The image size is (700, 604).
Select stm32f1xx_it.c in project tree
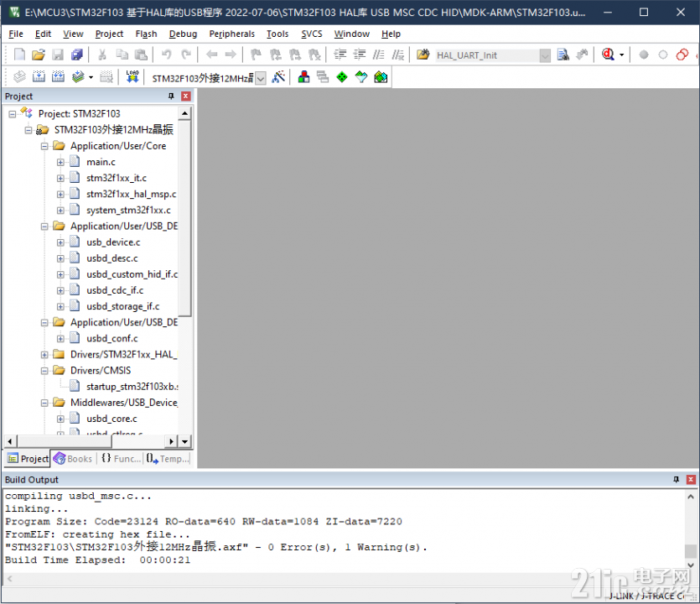click(117, 178)
